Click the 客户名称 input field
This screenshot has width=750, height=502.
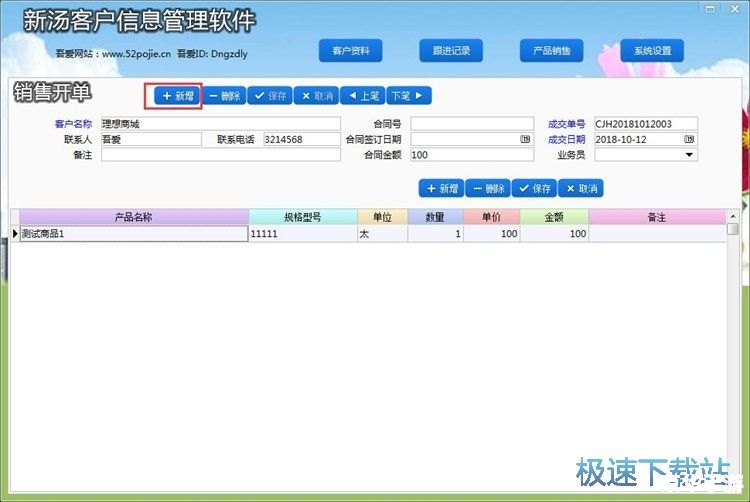221,124
